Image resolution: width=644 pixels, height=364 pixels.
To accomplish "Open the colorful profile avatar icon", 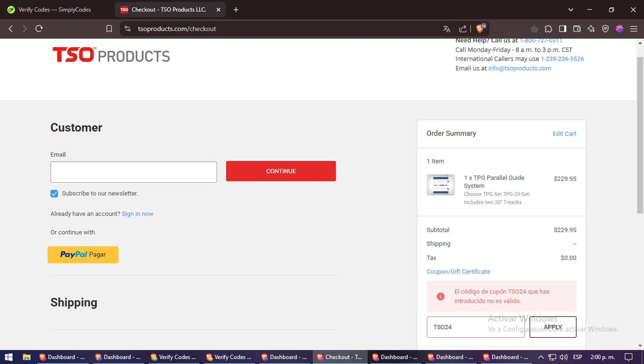I will point(620,29).
